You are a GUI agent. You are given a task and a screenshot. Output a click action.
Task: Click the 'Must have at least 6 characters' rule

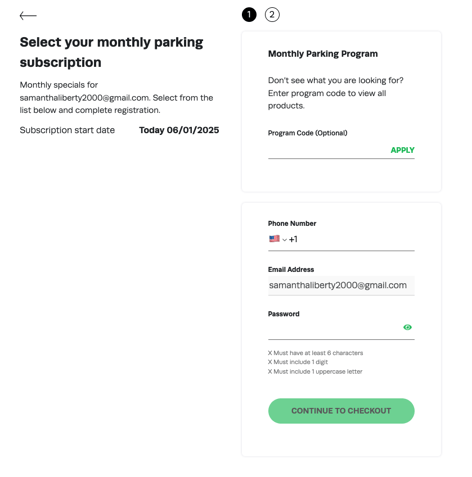[315, 353]
